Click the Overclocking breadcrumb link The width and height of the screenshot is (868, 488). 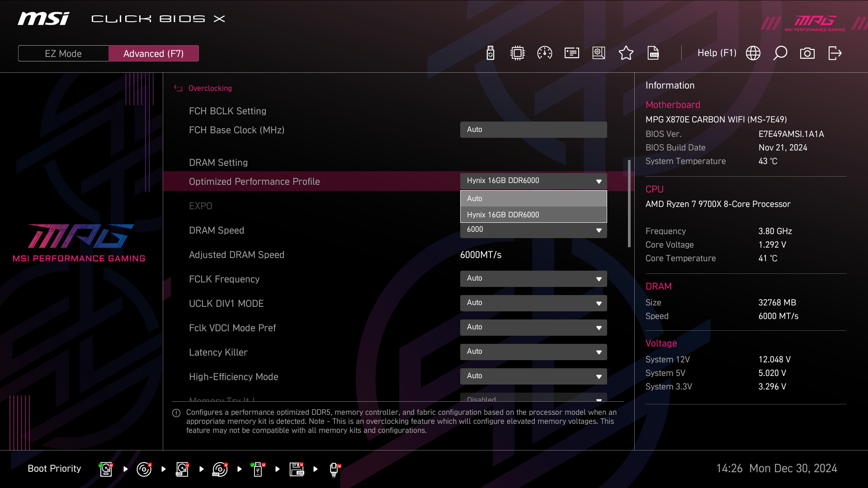[210, 88]
